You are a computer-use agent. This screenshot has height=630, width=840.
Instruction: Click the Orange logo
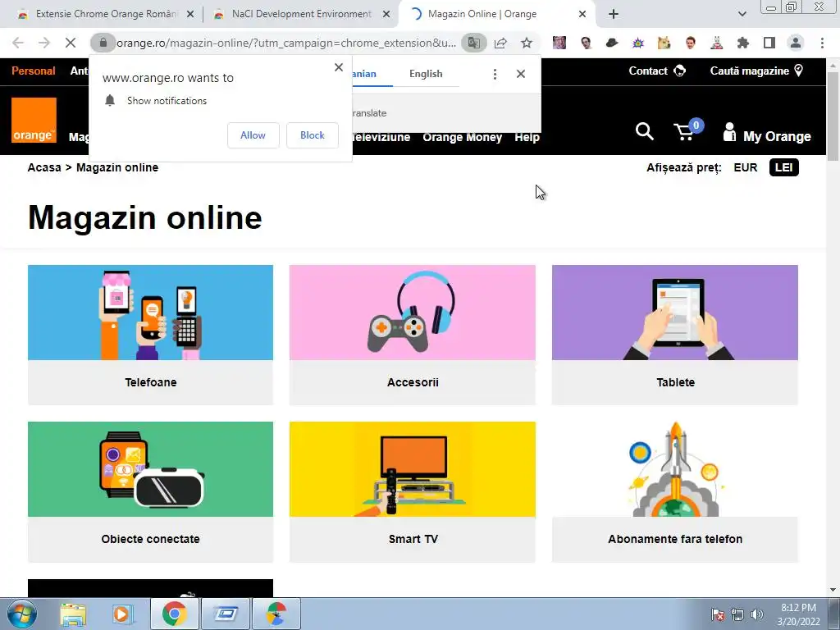pyautogui.click(x=34, y=120)
